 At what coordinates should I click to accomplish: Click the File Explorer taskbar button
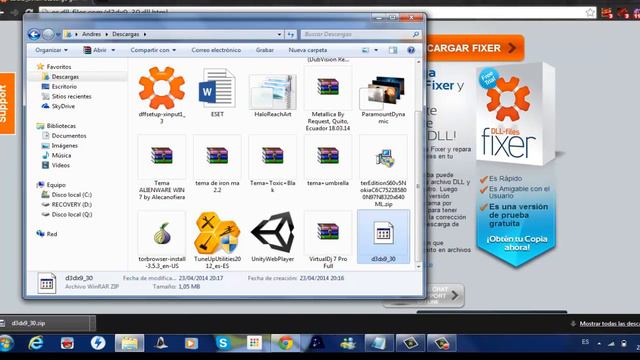pyautogui.click(x=129, y=343)
